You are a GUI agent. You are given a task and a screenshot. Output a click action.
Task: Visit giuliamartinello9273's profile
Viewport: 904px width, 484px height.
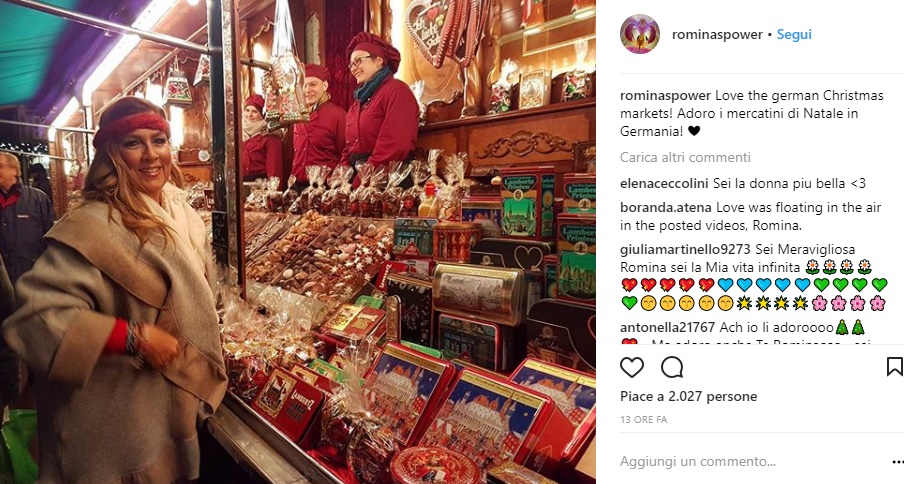click(685, 249)
